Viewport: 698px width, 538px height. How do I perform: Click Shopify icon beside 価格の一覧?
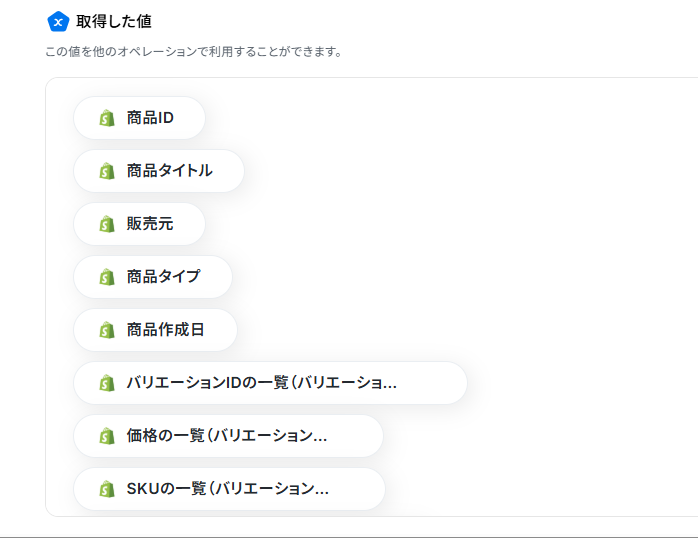pos(107,436)
